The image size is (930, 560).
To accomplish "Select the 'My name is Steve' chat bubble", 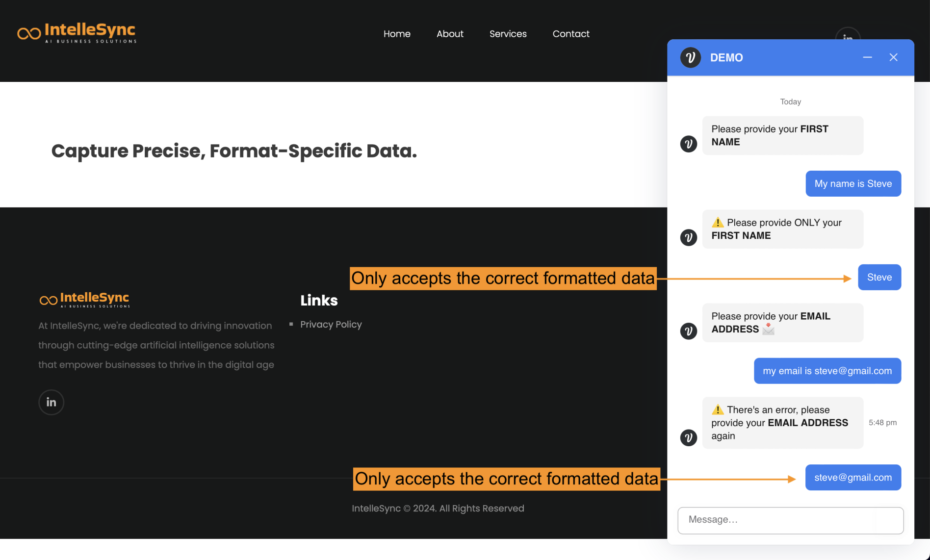I will [853, 183].
